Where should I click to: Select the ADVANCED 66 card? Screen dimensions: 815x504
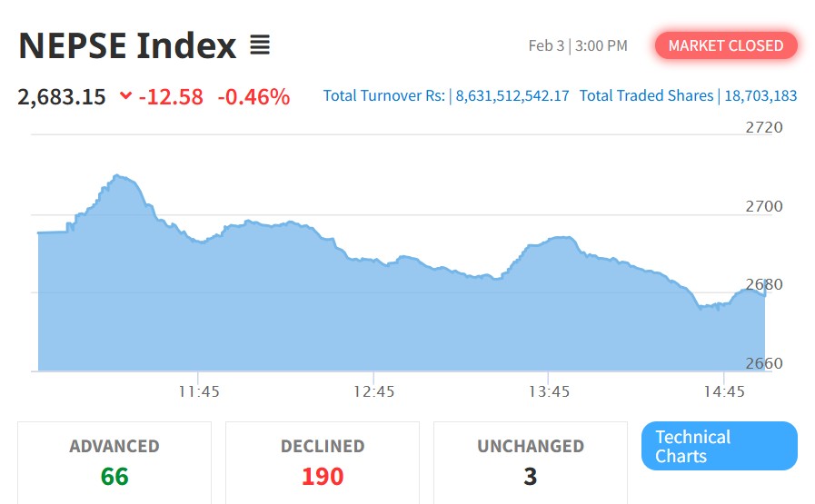[114, 461]
